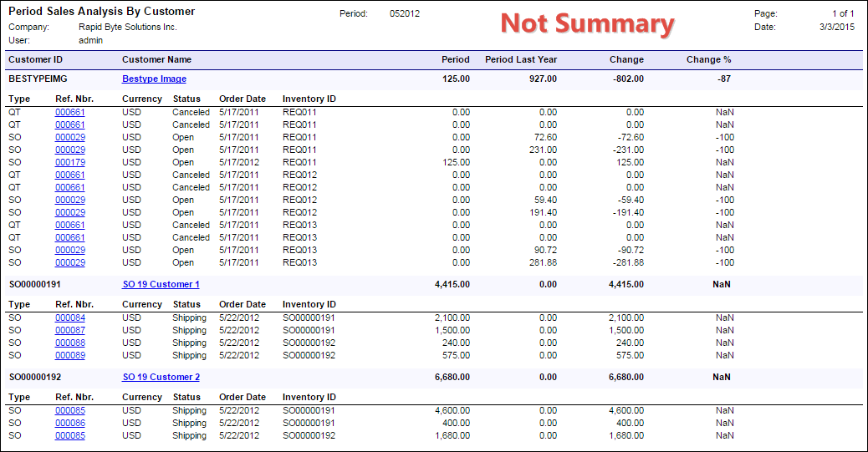Click the Change % column header
Screen dimensions: 868x452
[x=708, y=60]
